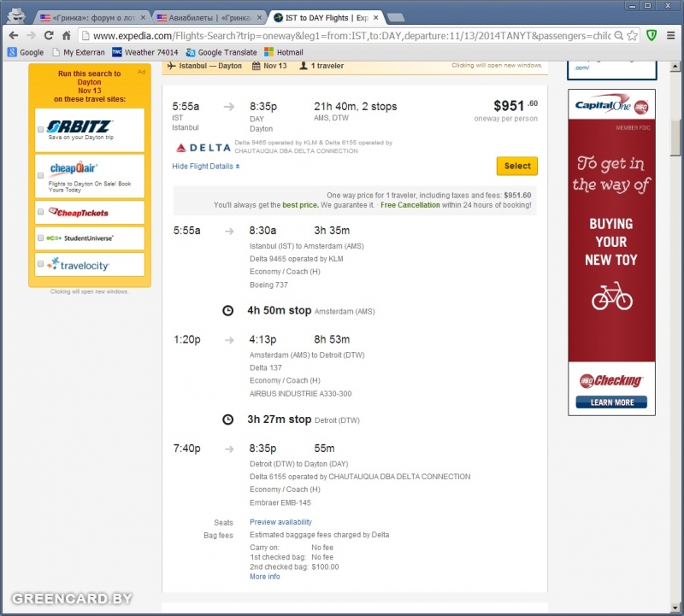Click the airplane icon beside Istanbul — Dayton
Screen dimensions: 684x616
pos(172,66)
